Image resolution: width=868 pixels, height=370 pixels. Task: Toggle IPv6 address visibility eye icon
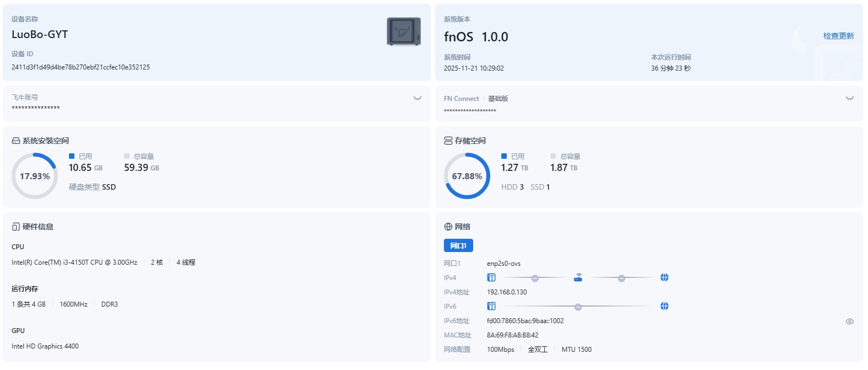(x=849, y=321)
